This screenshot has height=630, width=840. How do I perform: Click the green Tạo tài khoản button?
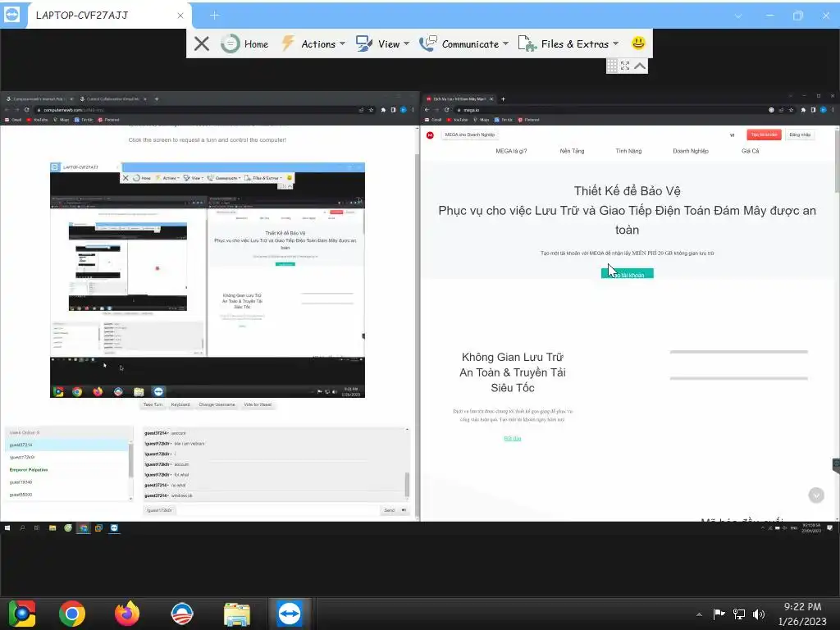coord(628,274)
